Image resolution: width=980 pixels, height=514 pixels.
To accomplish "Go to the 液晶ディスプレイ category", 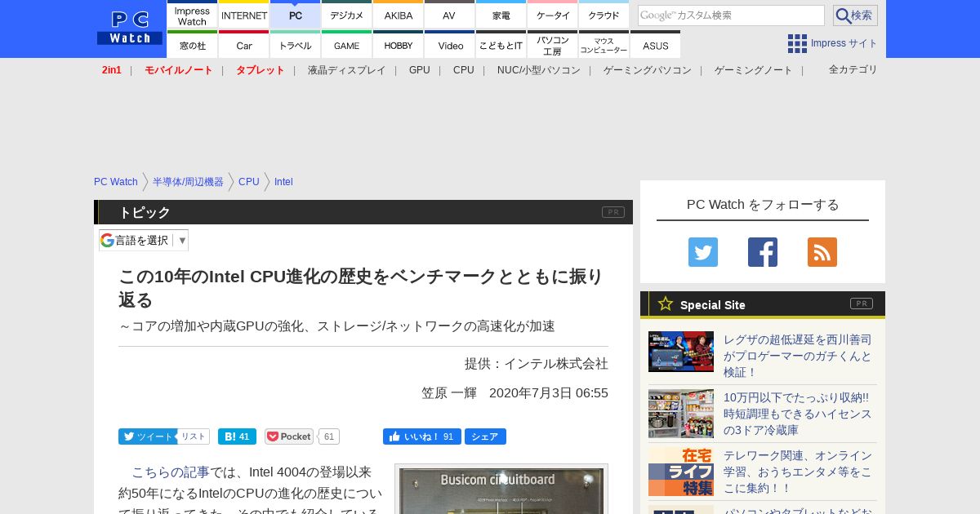I will pyautogui.click(x=346, y=70).
